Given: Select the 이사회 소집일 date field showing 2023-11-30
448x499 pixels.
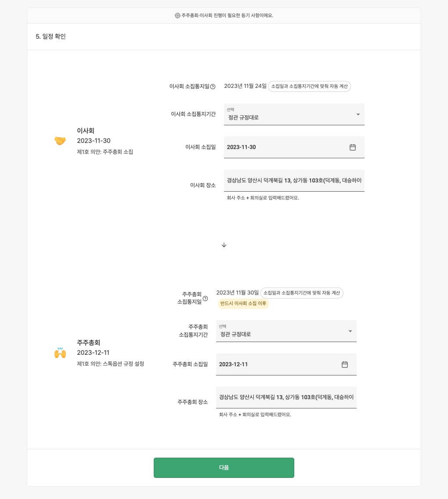Looking at the screenshot, I should tap(285, 147).
